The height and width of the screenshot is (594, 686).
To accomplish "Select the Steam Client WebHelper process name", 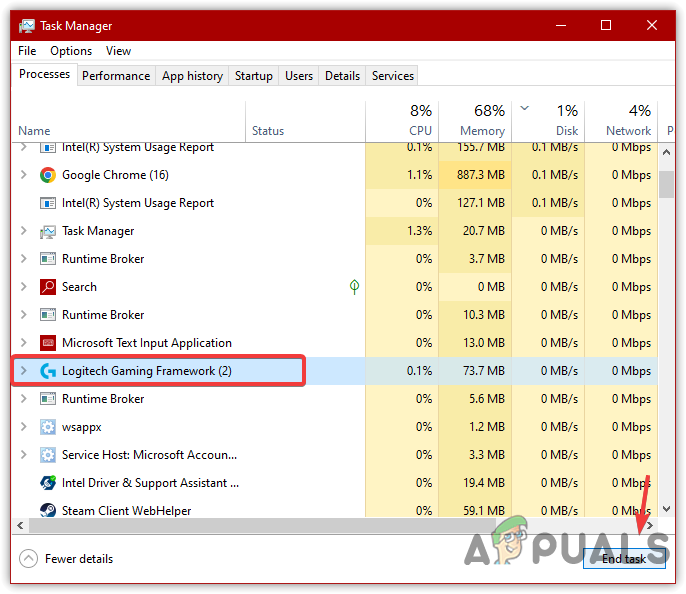I will click(126, 510).
